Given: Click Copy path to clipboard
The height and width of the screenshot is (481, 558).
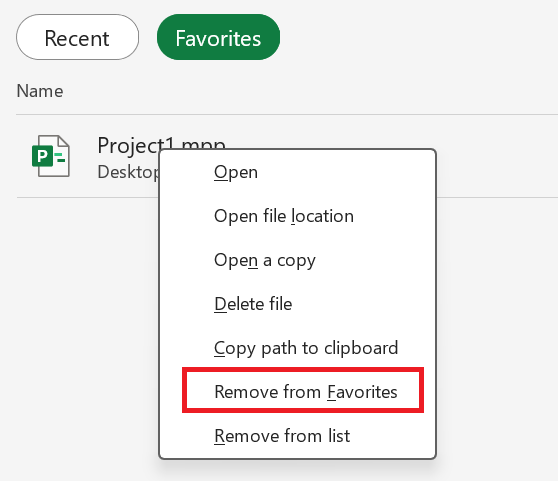Looking at the screenshot, I should (306, 348).
